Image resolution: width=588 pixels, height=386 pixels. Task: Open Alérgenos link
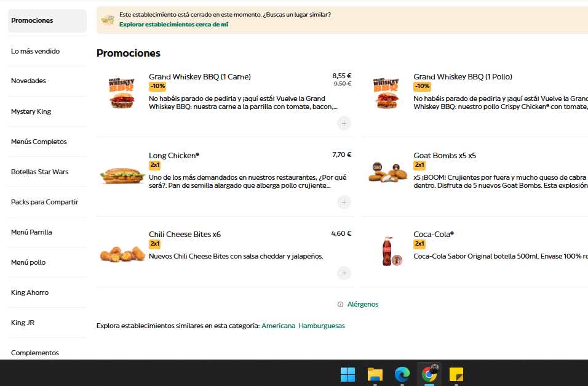tap(363, 304)
